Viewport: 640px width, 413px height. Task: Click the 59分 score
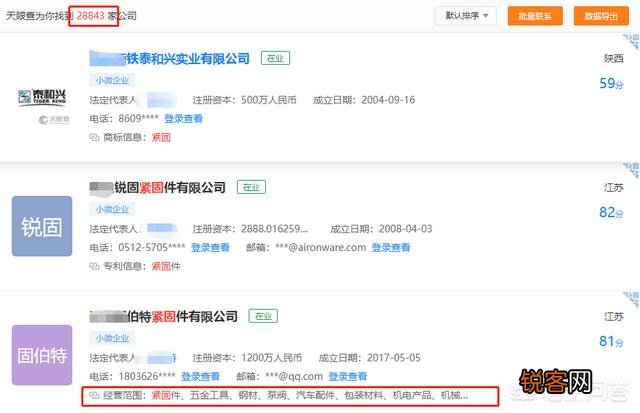coord(611,84)
